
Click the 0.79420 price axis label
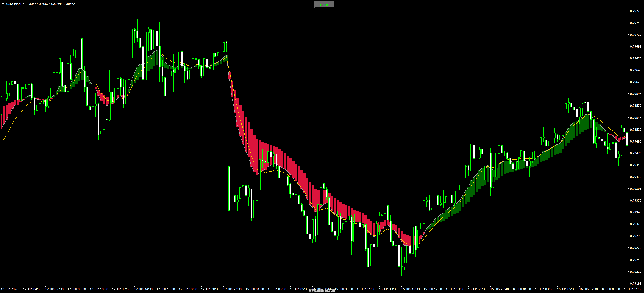coord(635,177)
